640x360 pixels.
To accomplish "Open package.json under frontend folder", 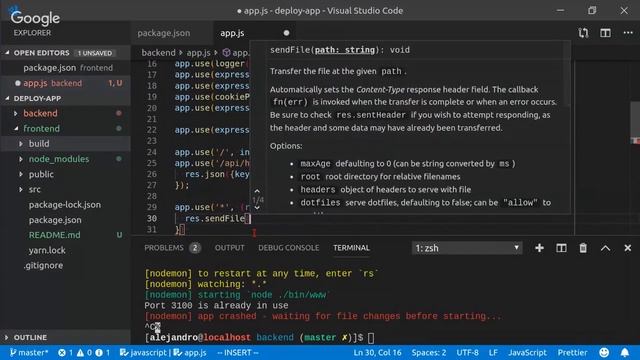I will [x=55, y=220].
